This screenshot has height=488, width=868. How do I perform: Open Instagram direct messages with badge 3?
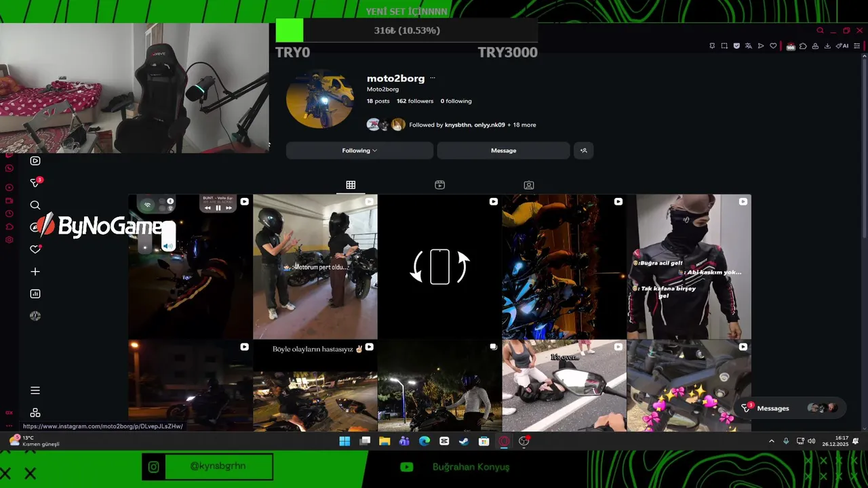click(36, 182)
